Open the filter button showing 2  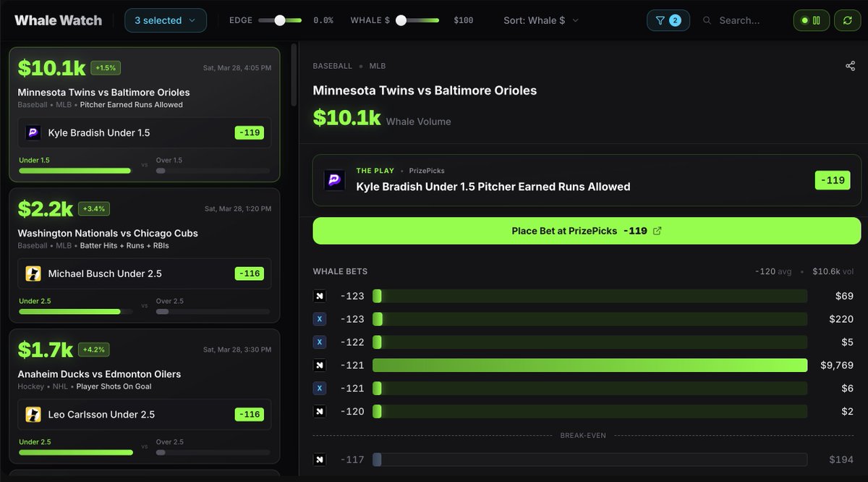668,20
